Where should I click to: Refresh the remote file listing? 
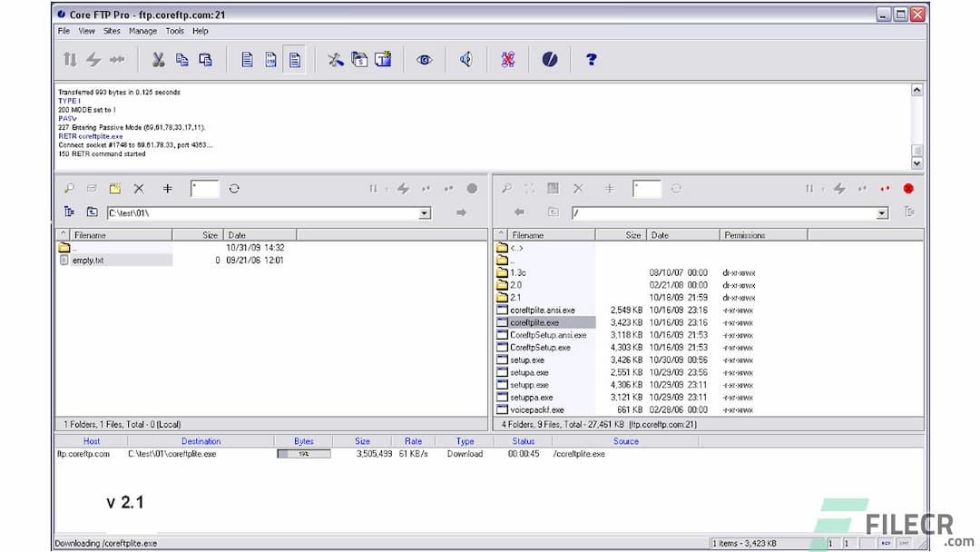(x=674, y=188)
